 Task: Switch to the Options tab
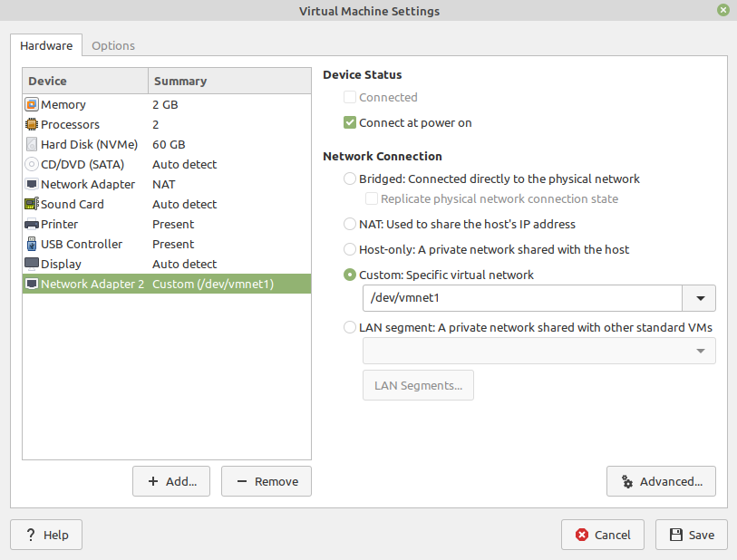(113, 46)
